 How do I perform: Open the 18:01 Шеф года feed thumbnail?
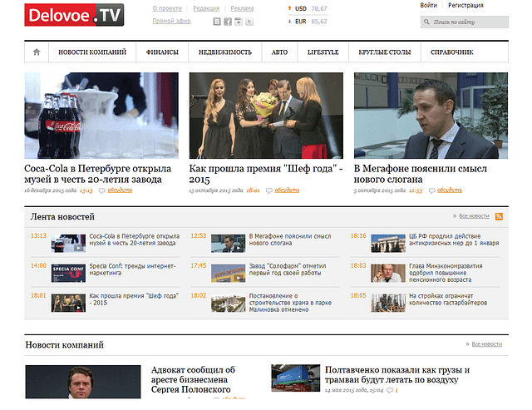coord(68,303)
